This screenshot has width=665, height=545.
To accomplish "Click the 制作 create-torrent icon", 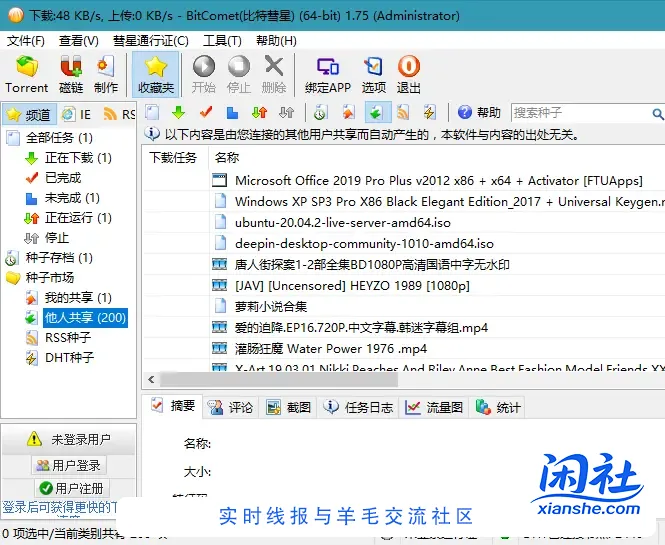I will [x=106, y=74].
